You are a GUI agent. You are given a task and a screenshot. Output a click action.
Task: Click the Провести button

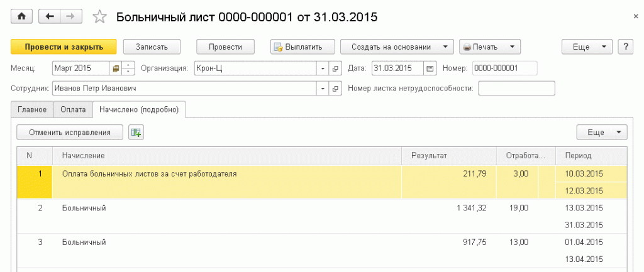(x=226, y=46)
